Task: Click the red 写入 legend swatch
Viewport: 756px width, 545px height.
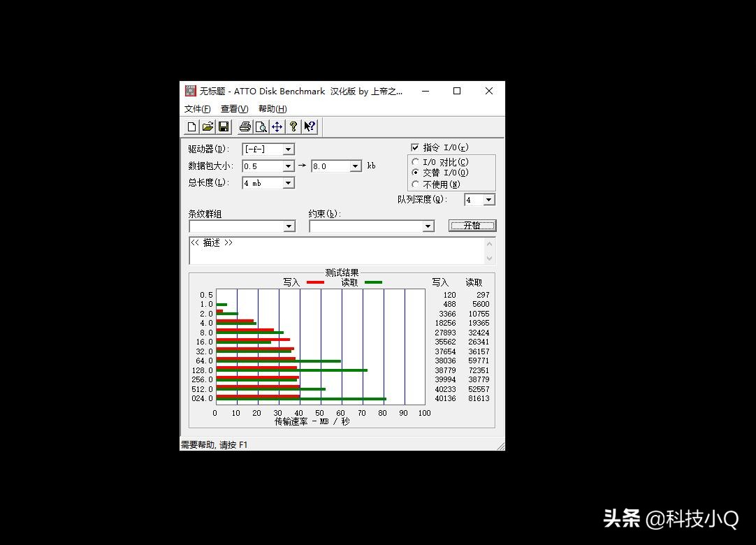Action: [x=316, y=282]
